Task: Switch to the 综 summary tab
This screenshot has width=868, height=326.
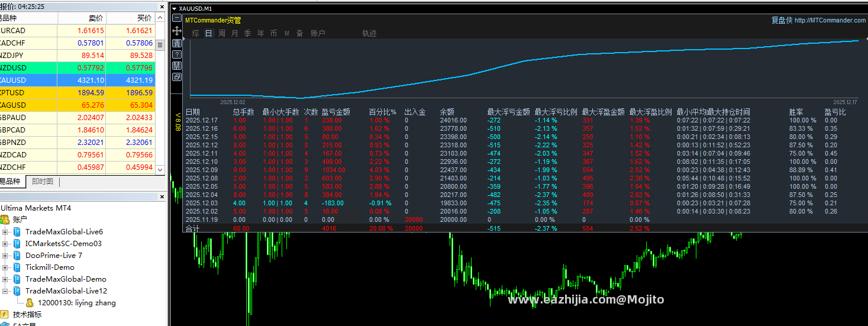Action: click(x=196, y=34)
